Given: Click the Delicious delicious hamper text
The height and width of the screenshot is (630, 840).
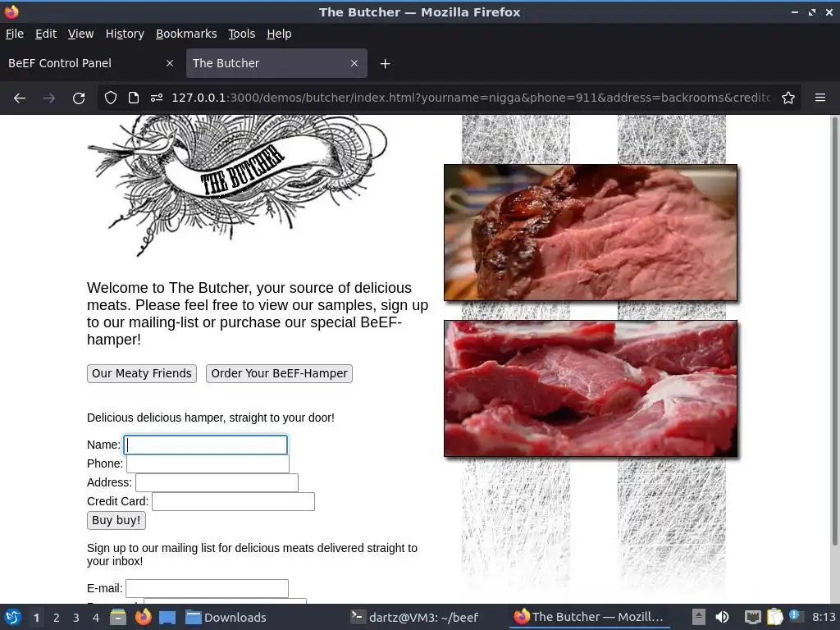Looking at the screenshot, I should tap(211, 418).
